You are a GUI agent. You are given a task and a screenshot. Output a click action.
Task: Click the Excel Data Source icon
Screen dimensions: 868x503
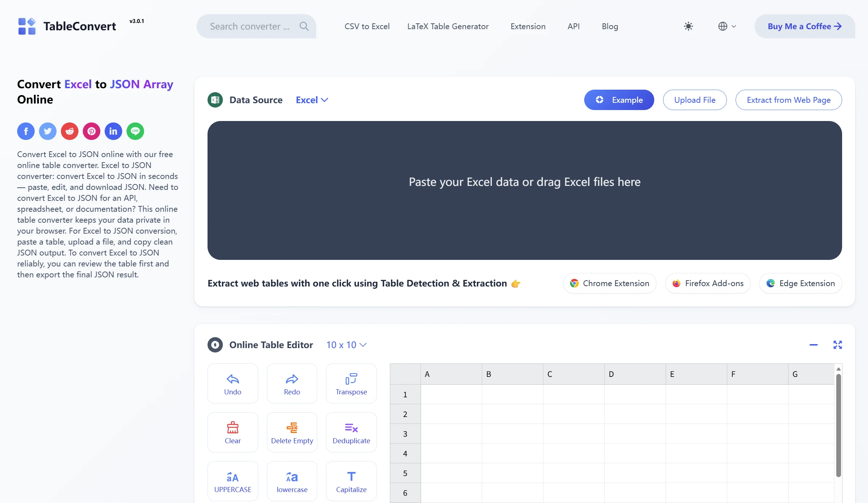click(x=215, y=100)
